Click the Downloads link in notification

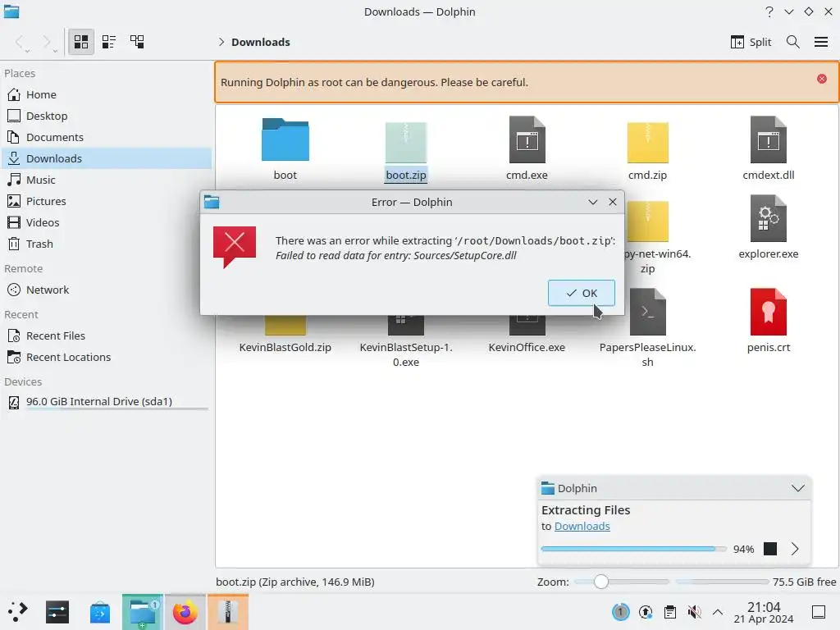tap(582, 526)
